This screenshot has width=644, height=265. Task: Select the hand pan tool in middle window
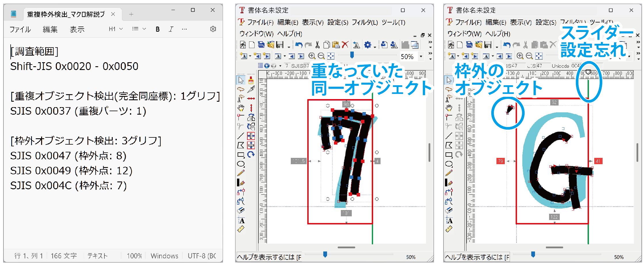coord(241,108)
